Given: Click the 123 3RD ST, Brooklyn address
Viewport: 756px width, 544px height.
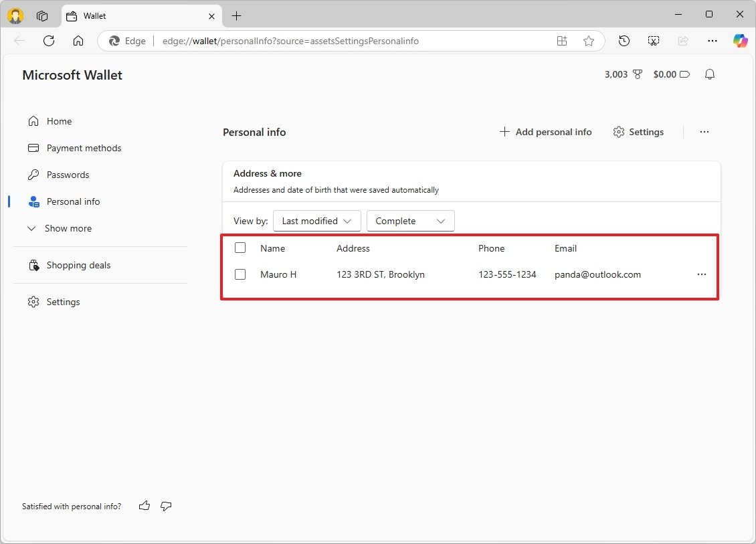Looking at the screenshot, I should [x=381, y=274].
